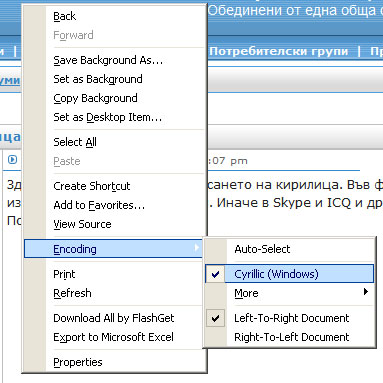
Task: Click Select All in context menu
Action: click(114, 142)
